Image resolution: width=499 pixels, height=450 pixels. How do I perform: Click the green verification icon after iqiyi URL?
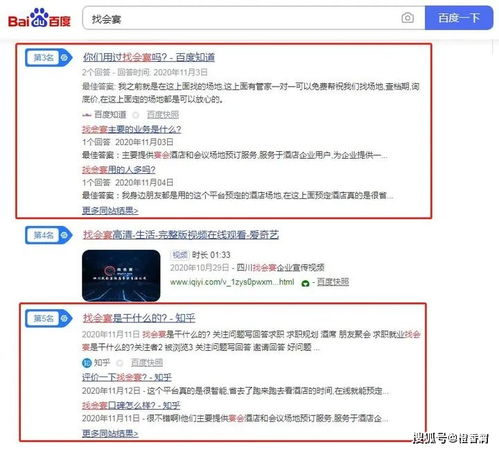pyautogui.click(x=305, y=283)
